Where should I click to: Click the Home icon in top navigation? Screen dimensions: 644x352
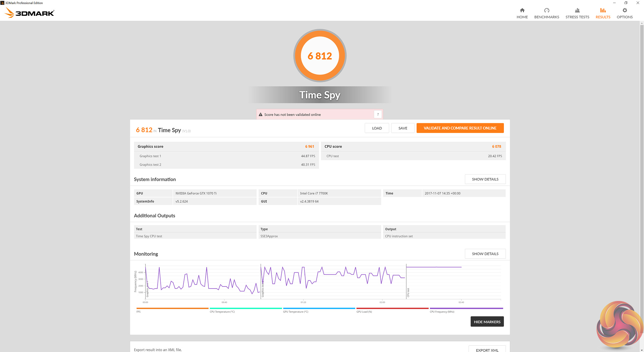point(522,10)
